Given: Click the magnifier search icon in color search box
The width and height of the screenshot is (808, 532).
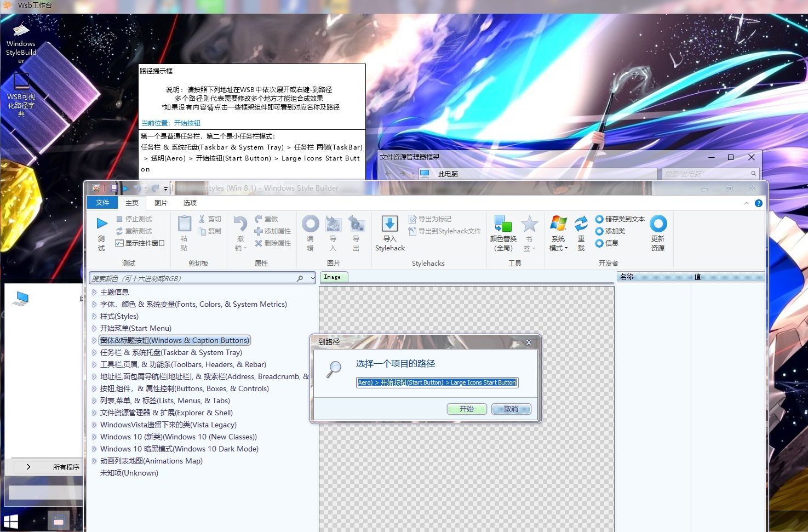Looking at the screenshot, I should (300, 278).
